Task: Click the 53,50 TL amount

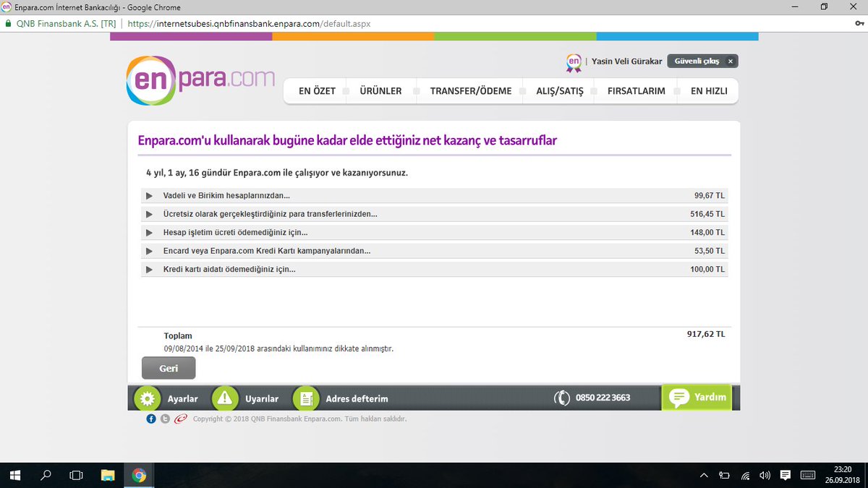Action: (710, 251)
